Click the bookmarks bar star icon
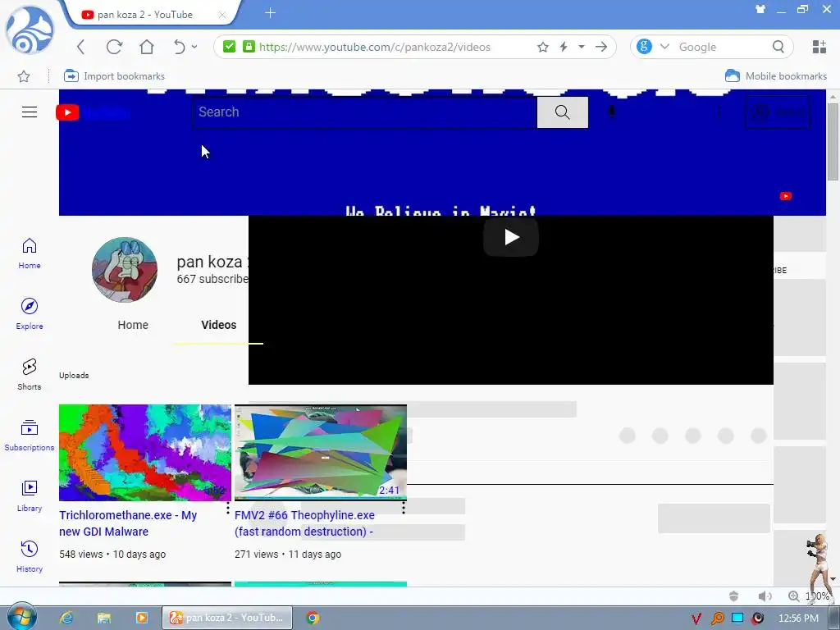 coord(24,76)
